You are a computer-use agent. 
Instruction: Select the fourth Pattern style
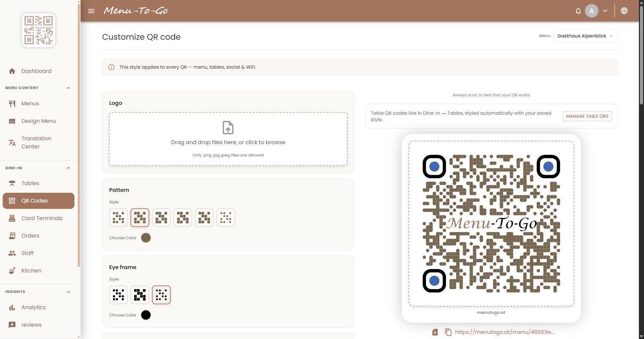tap(183, 217)
